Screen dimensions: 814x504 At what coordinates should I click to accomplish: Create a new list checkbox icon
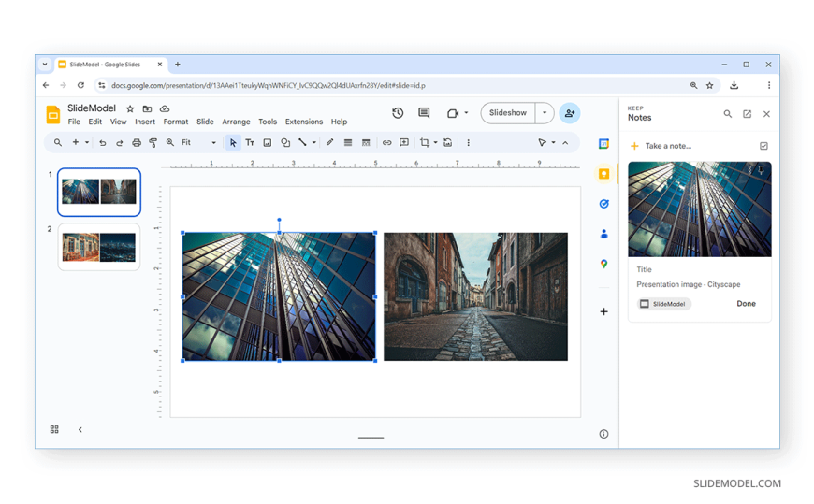point(763,146)
